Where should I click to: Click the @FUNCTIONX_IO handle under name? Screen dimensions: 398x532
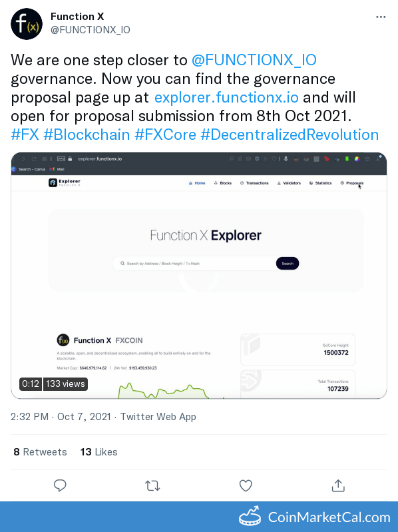pyautogui.click(x=90, y=30)
